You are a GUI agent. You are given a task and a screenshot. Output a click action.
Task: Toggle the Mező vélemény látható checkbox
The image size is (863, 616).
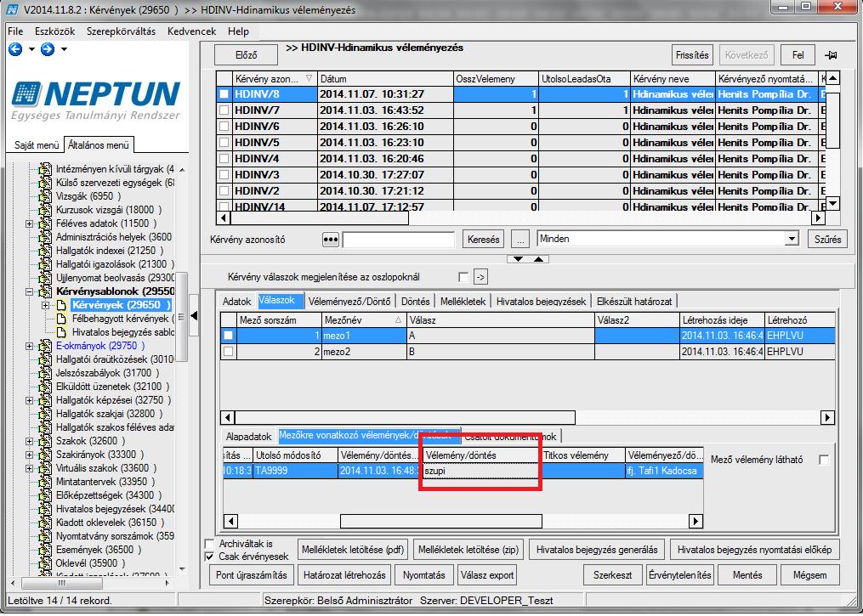(824, 460)
